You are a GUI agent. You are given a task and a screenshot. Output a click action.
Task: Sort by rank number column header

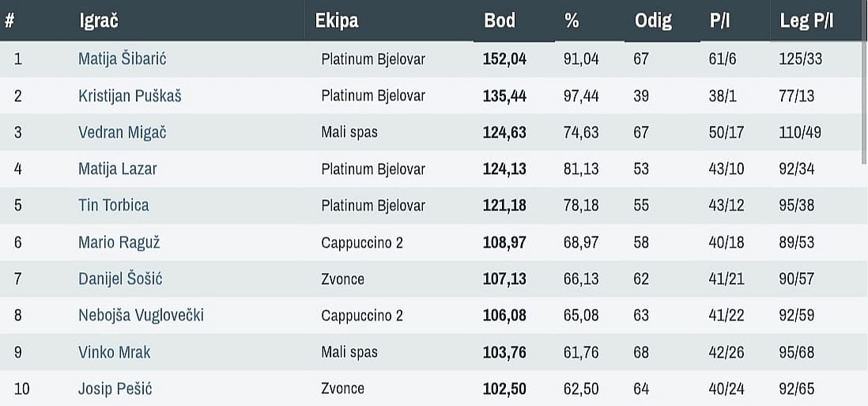pos(9,21)
